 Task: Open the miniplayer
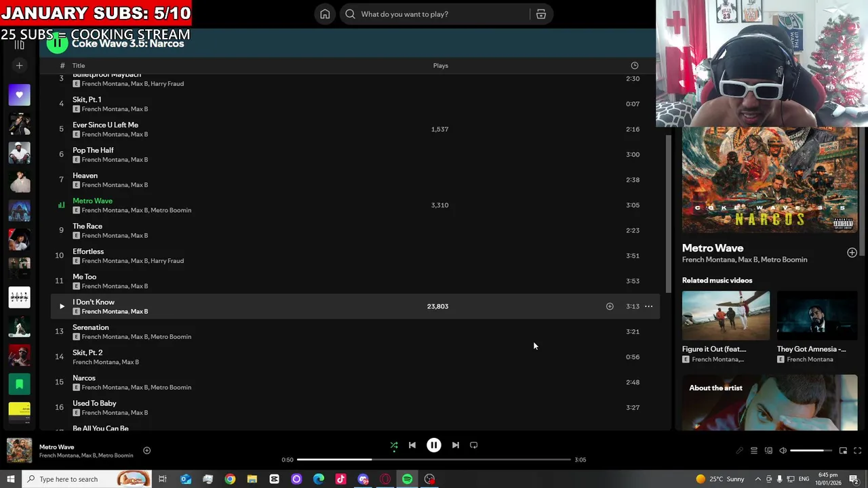click(843, 451)
